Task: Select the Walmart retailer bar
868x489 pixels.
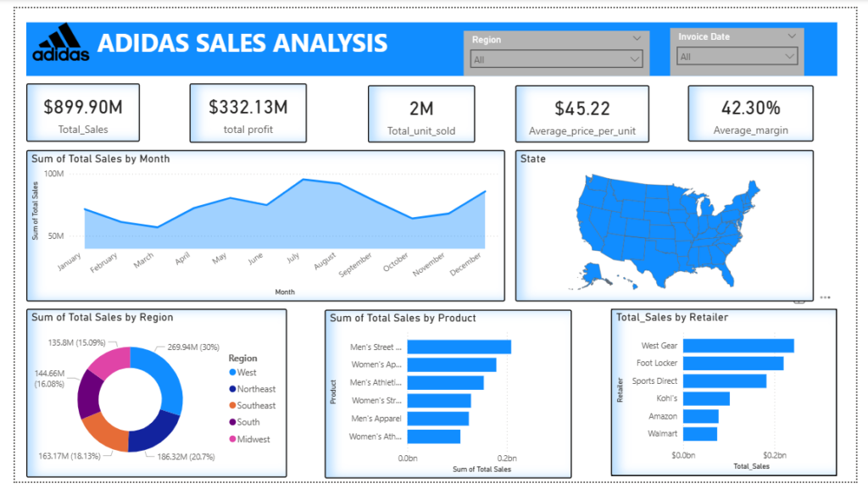Action: pyautogui.click(x=699, y=434)
